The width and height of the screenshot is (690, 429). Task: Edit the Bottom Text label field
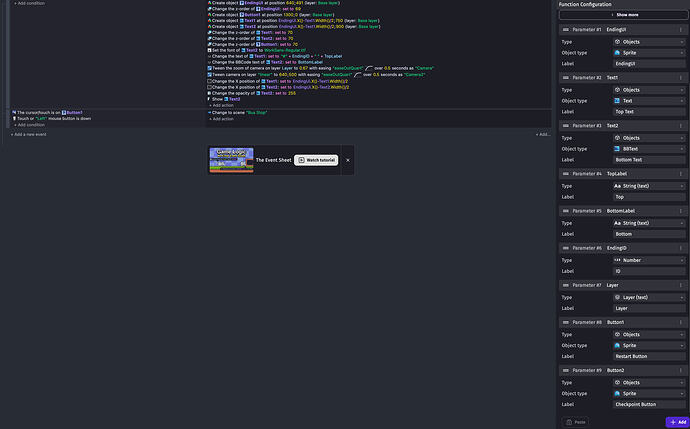(649, 160)
